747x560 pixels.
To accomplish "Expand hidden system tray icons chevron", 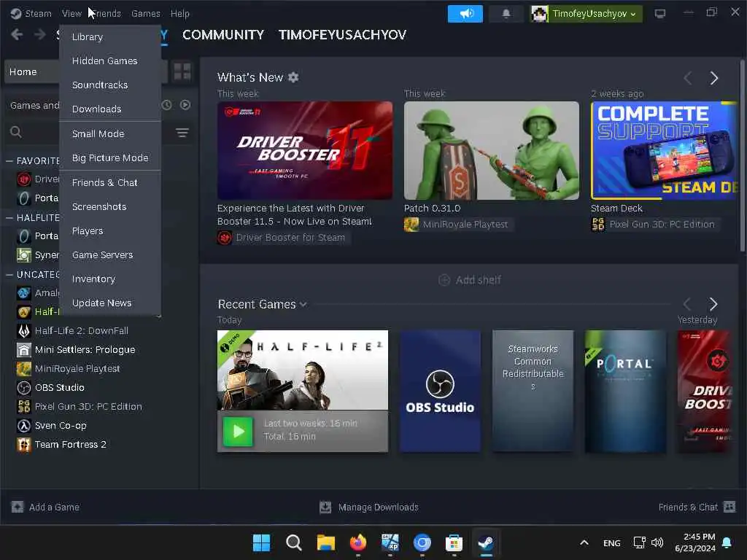I will click(x=584, y=542).
